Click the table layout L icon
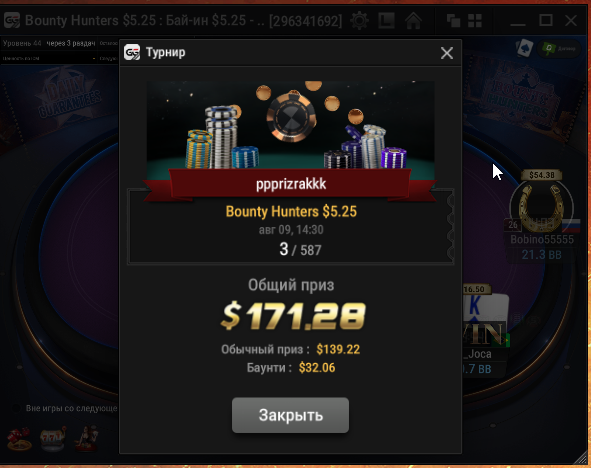The height and width of the screenshot is (468, 591). tap(386, 20)
